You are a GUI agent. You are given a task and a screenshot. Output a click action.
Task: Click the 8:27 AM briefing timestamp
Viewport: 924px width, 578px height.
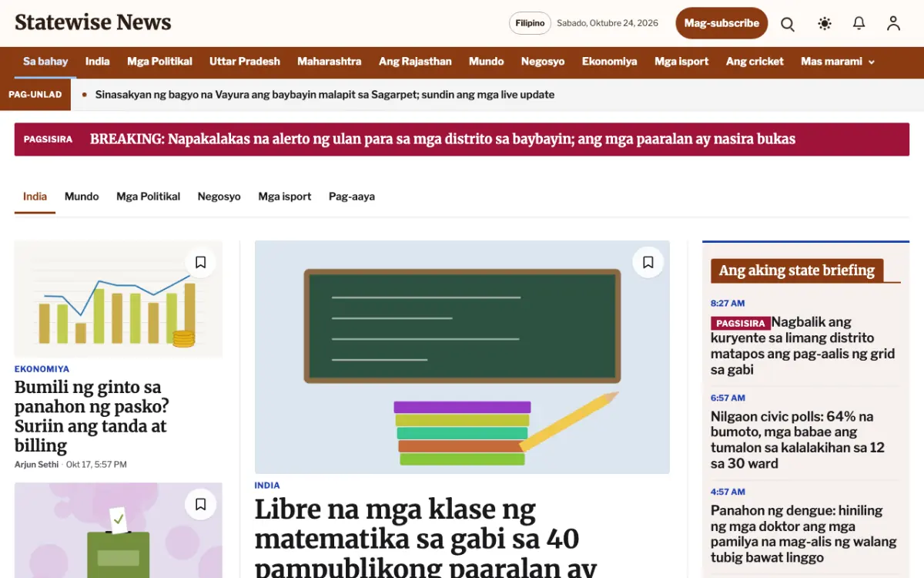[728, 304]
